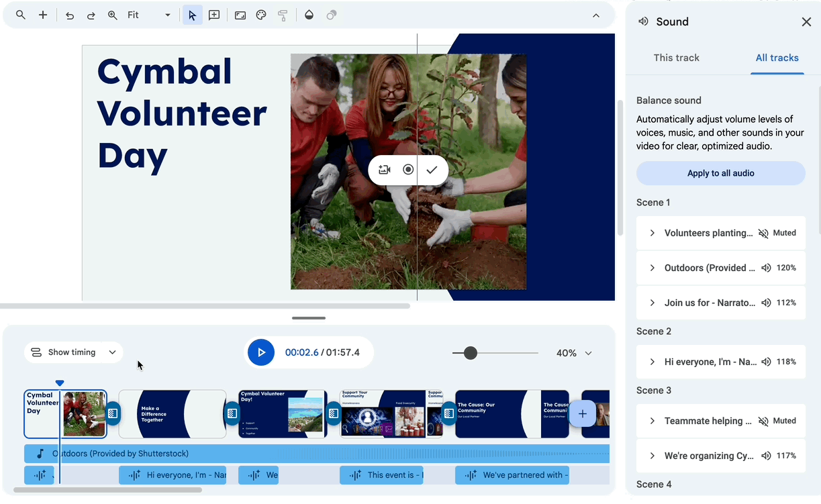Image resolution: width=821 pixels, height=504 pixels.
Task: Select the pointer selection tool
Action: [x=192, y=15]
